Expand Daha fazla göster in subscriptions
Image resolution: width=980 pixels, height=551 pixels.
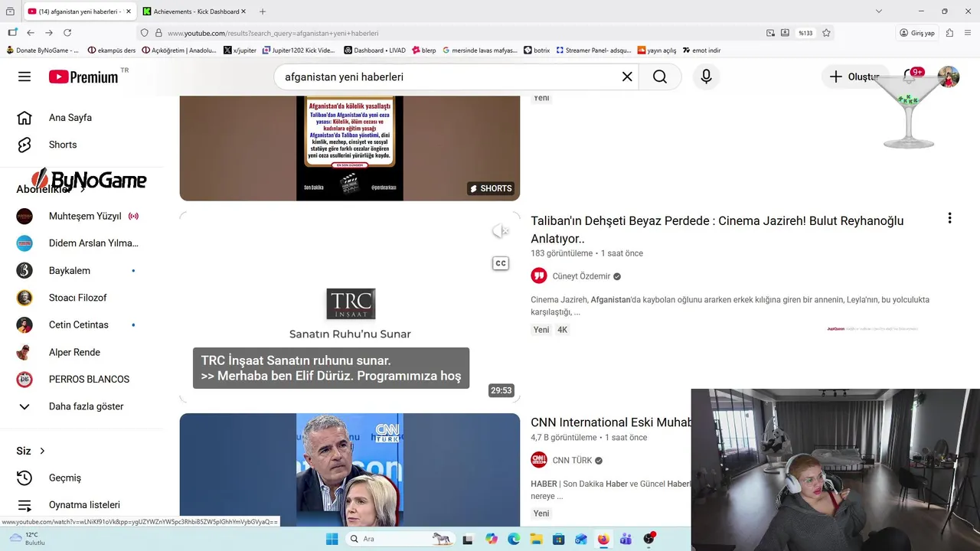tap(85, 406)
